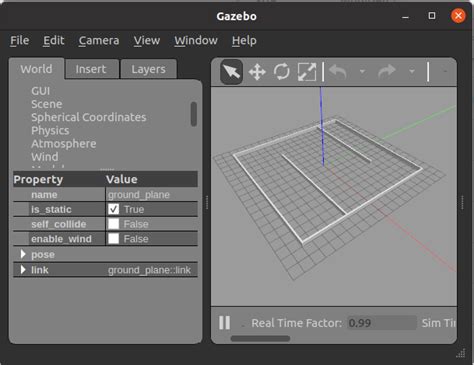Screen dimensions: 474x365
Task: Click the self_collide property label
Action: click(59, 224)
